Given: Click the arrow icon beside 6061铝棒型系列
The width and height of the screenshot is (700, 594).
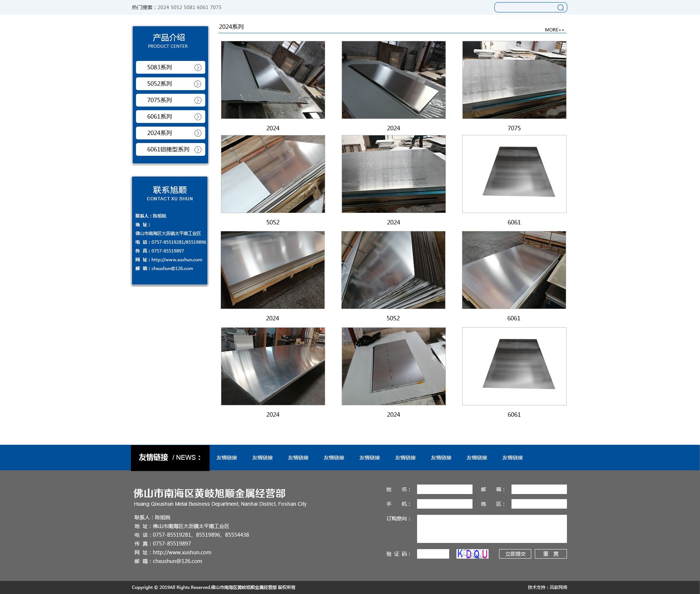Looking at the screenshot, I should [x=198, y=150].
